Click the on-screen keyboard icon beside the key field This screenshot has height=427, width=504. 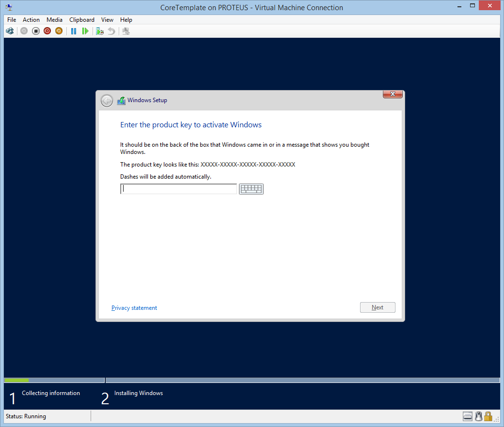click(251, 189)
